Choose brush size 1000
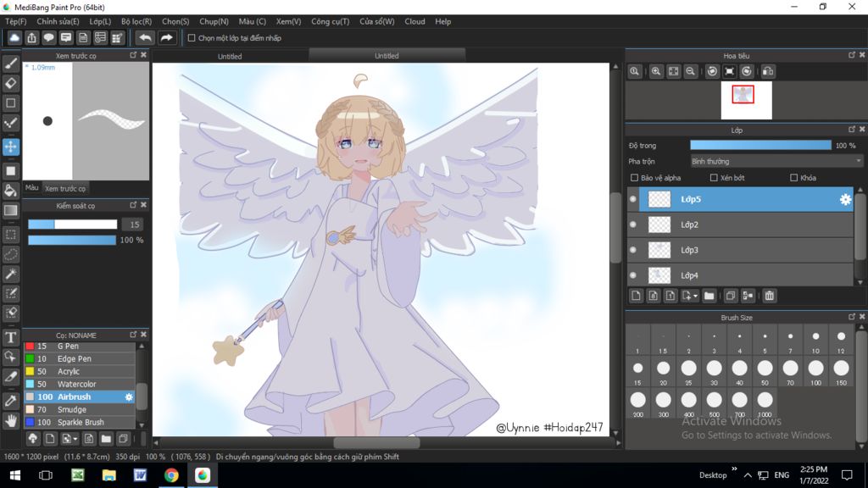The width and height of the screenshot is (868, 488). pos(765,404)
